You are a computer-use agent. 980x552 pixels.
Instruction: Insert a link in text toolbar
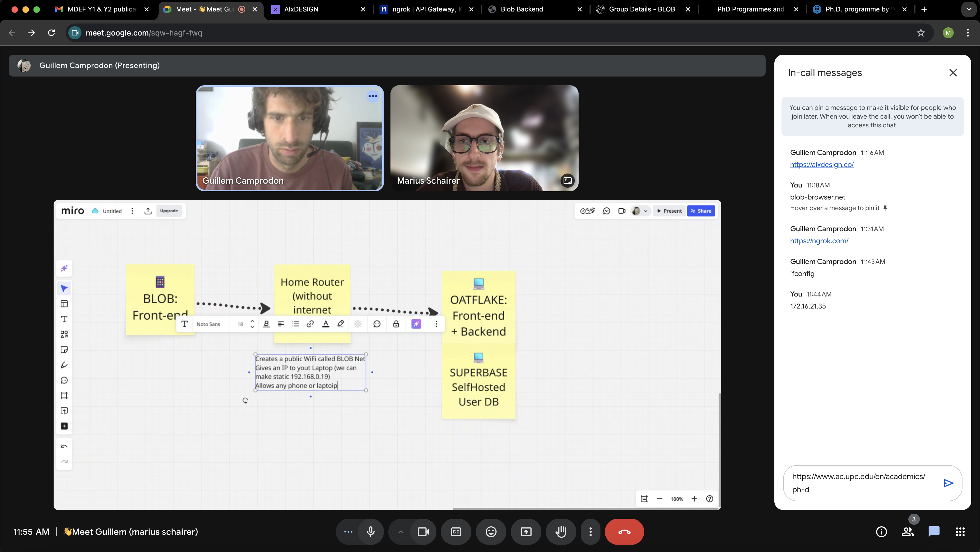point(310,324)
